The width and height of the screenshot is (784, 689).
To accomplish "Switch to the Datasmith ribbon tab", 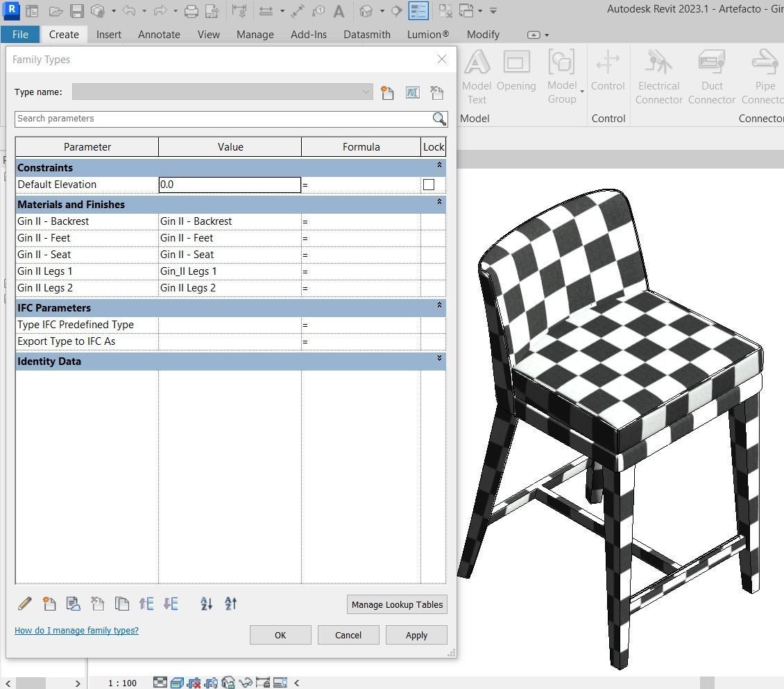I will pos(367,35).
